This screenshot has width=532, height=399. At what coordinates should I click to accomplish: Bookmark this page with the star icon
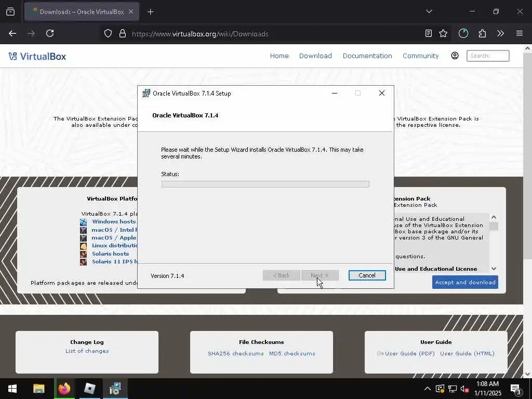coord(443,33)
